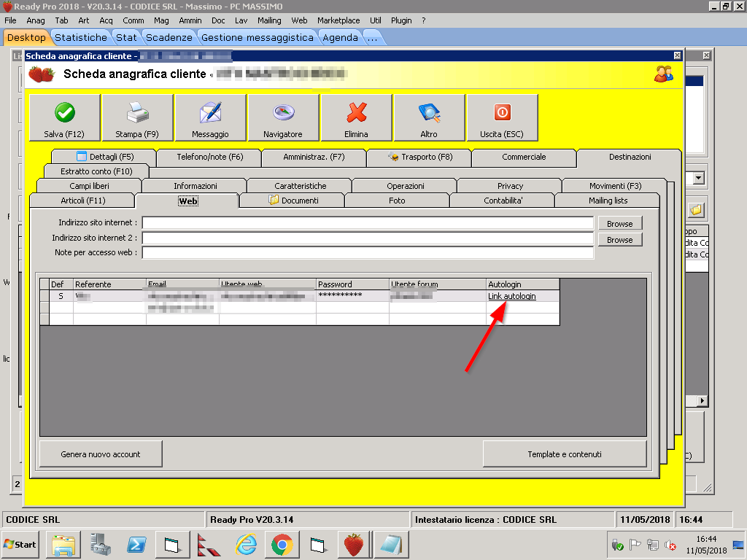Click the Uscita (ESC) power button
This screenshot has width=747, height=560.
(x=502, y=117)
